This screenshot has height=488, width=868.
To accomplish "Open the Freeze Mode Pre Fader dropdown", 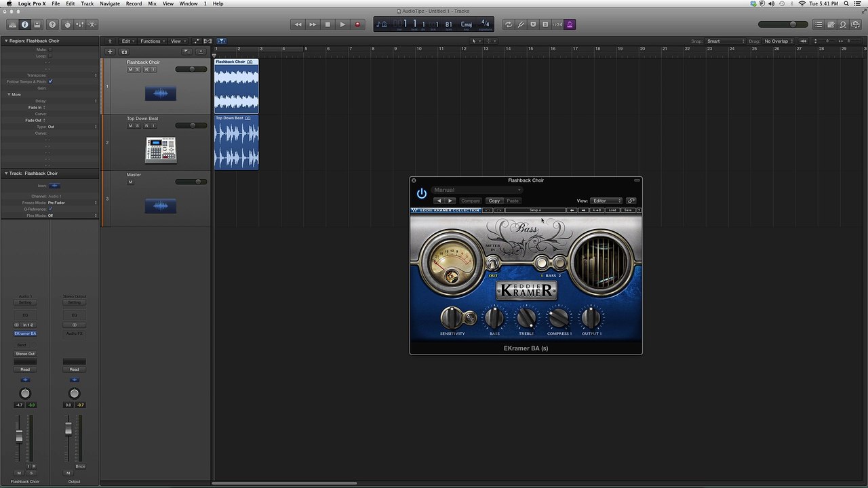I will 73,203.
